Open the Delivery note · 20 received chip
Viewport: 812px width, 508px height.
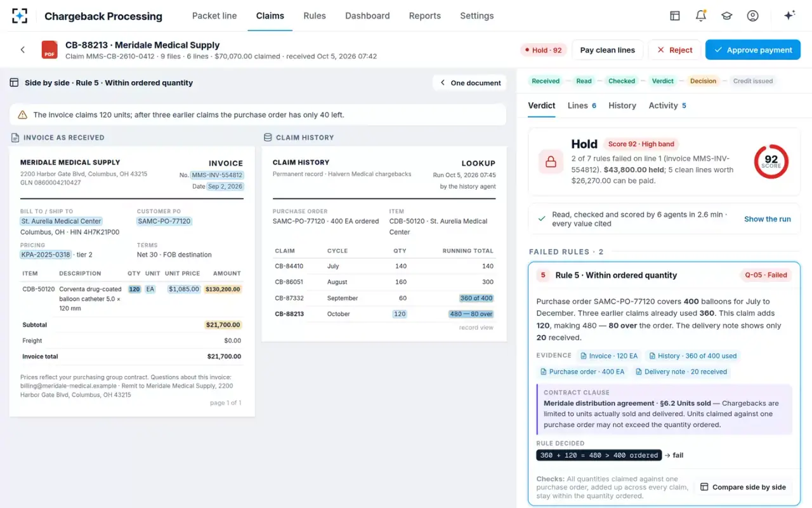(x=682, y=371)
